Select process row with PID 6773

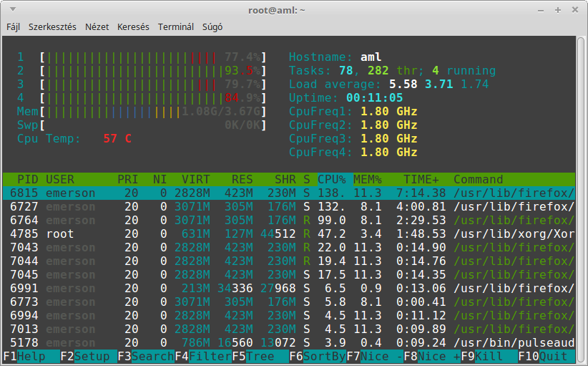pos(289,302)
